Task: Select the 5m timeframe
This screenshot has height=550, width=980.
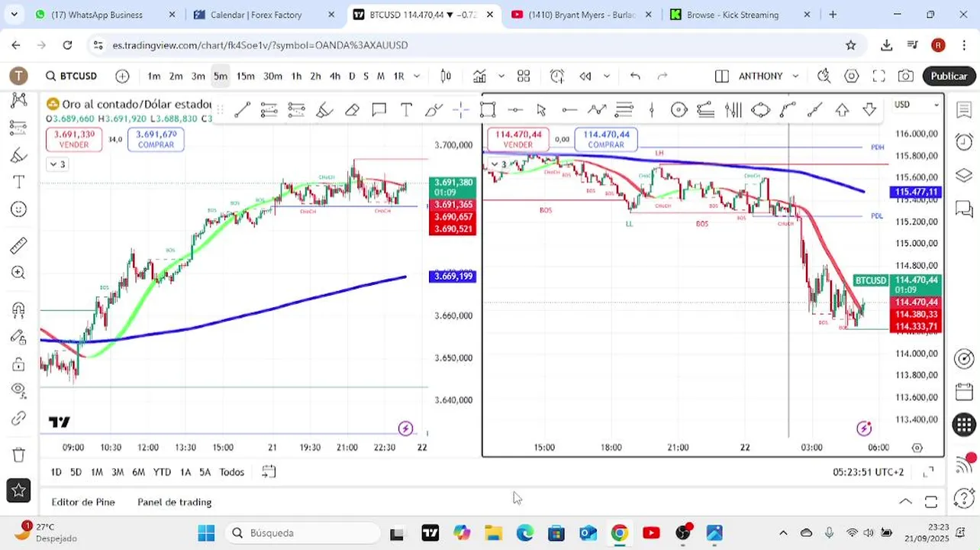Action: point(220,76)
